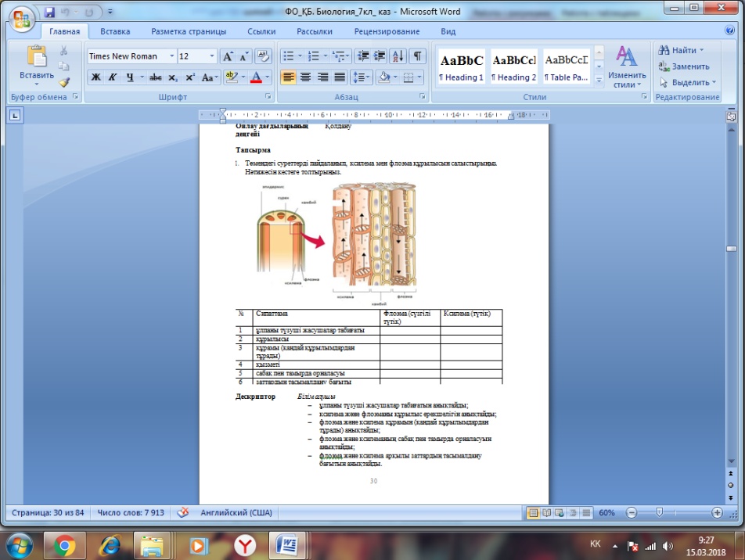Open Рецензирование tab
Viewport: 745px width, 560px height.
(387, 31)
